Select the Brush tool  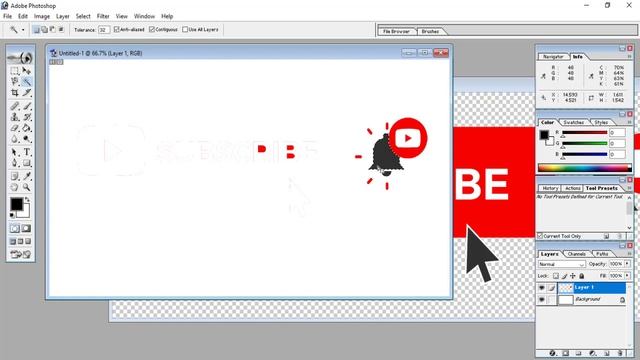pyautogui.click(x=27, y=106)
